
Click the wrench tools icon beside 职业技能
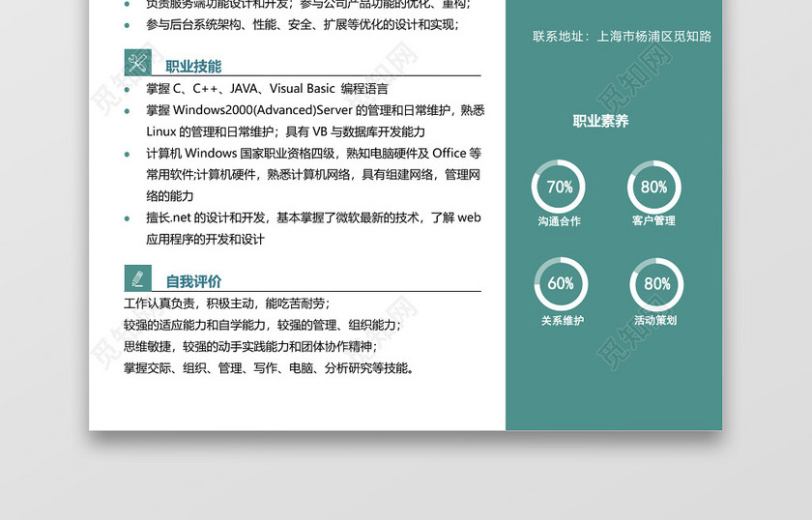coord(137,63)
